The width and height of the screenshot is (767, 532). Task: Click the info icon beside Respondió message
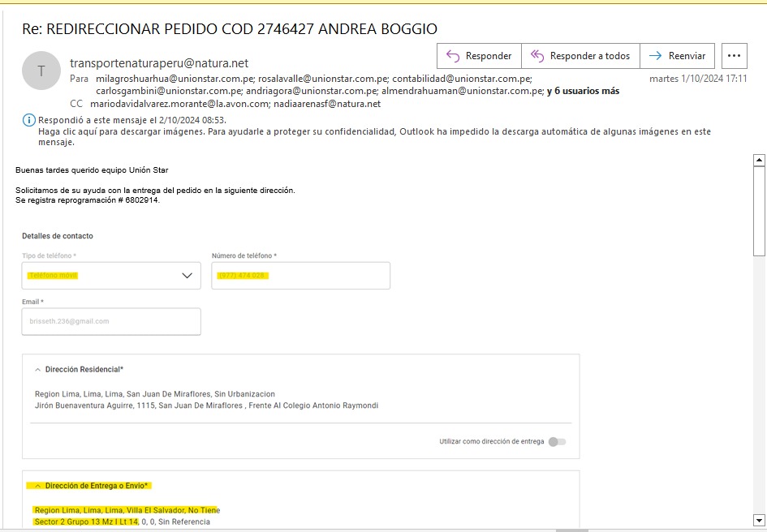click(x=30, y=120)
